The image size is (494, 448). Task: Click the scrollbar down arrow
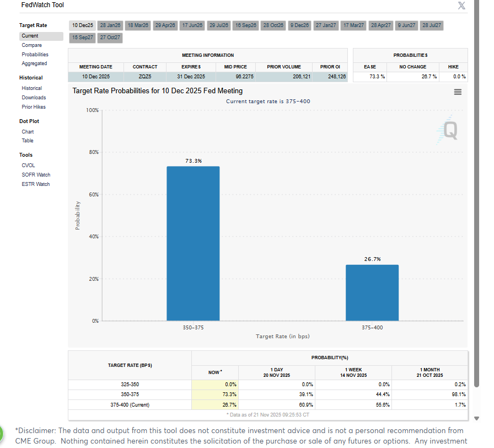click(477, 418)
